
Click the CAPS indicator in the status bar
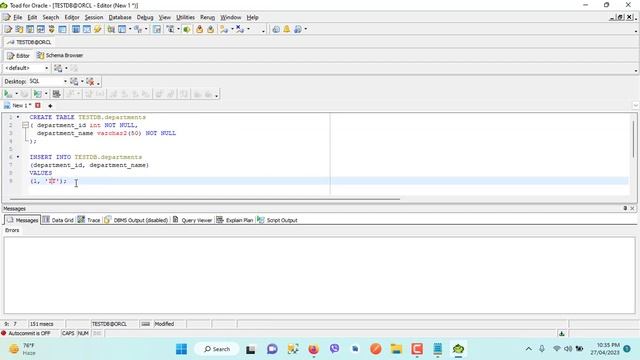[x=68, y=333]
